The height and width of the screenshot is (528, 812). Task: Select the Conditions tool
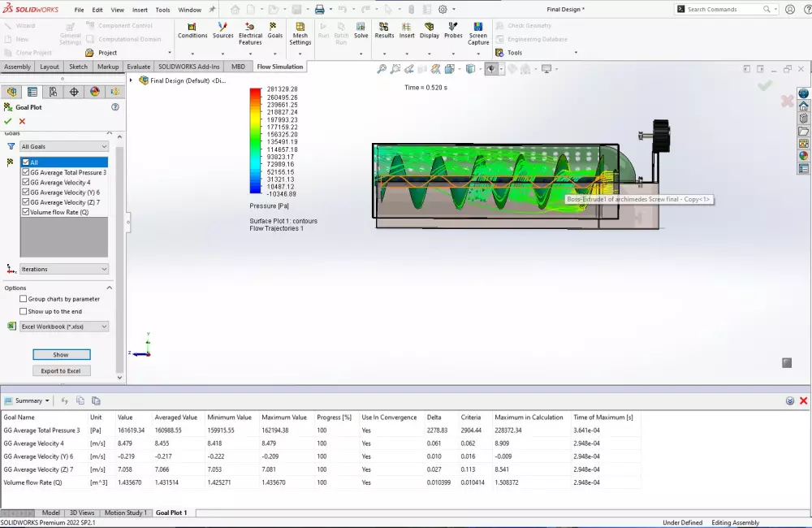192,34
